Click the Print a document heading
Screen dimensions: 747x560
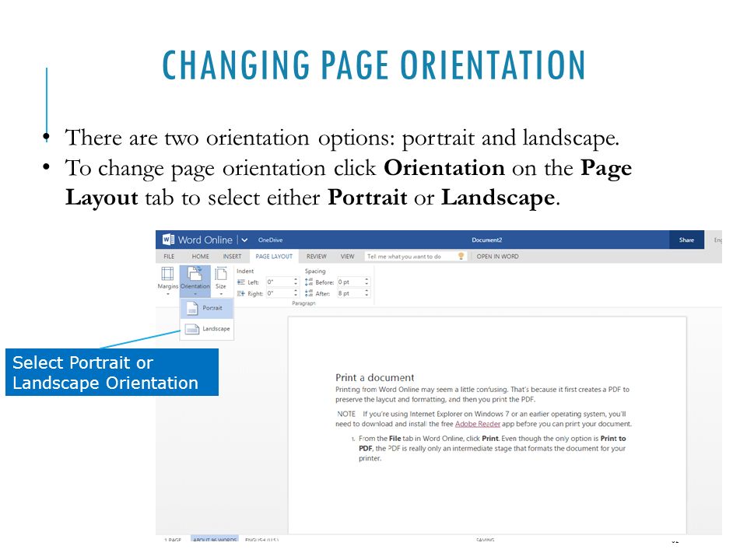coord(374,378)
